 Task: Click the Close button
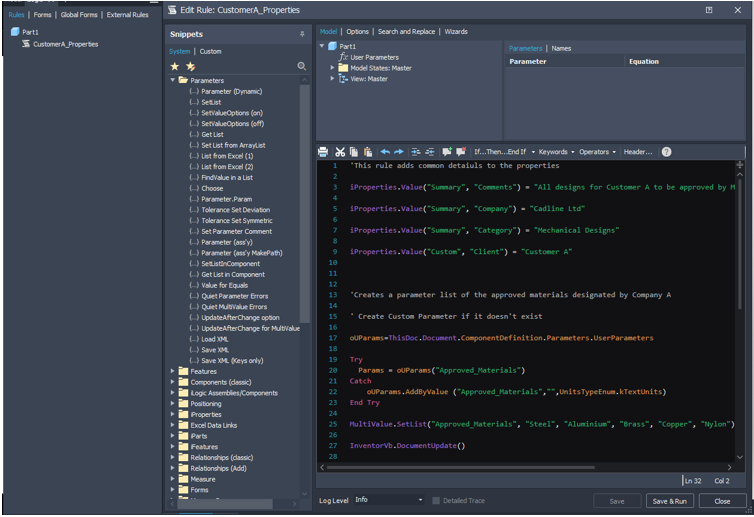click(722, 501)
